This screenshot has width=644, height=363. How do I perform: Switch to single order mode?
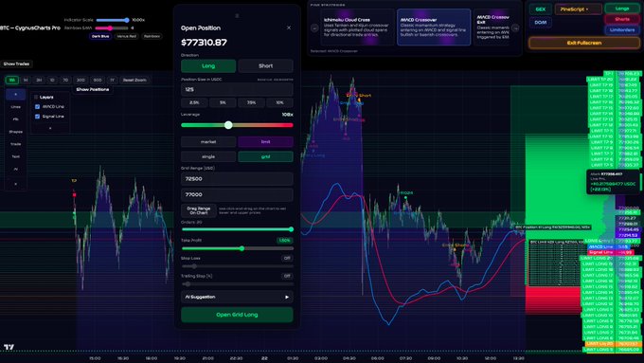208,156
